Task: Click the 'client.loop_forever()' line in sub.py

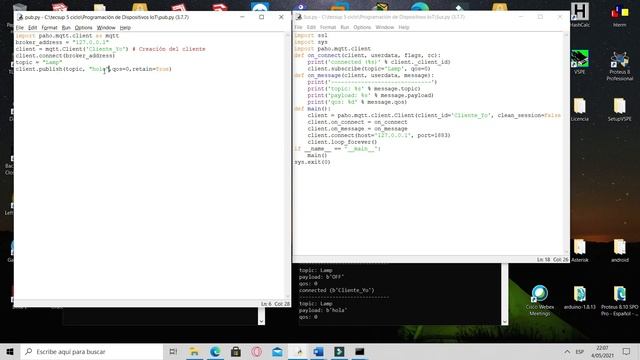Action: coord(342,142)
